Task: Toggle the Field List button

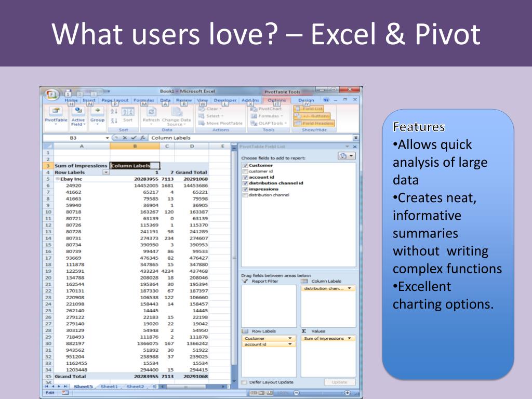Action: click(x=309, y=109)
